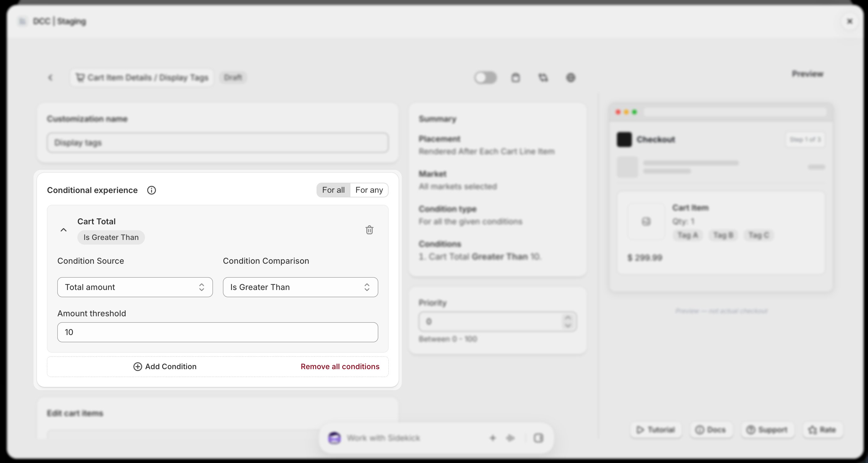
Task: Go back with the arrow icon
Action: 50,78
